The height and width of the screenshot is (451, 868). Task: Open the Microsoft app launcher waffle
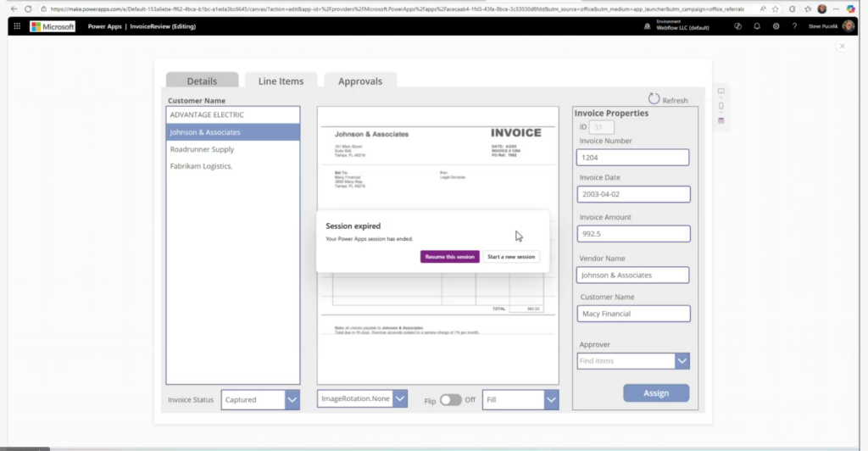pos(17,26)
